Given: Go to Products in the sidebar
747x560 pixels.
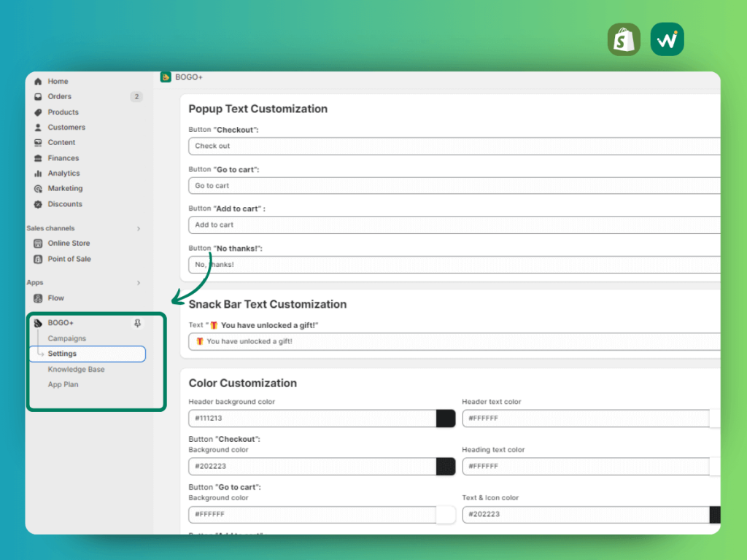Looking at the screenshot, I should tap(63, 112).
